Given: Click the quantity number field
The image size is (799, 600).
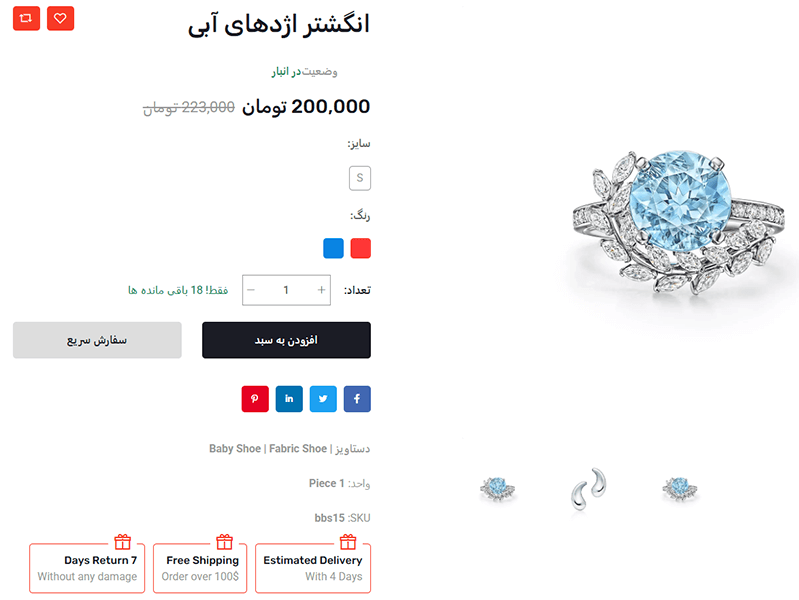Looking at the screenshot, I should click(x=286, y=290).
